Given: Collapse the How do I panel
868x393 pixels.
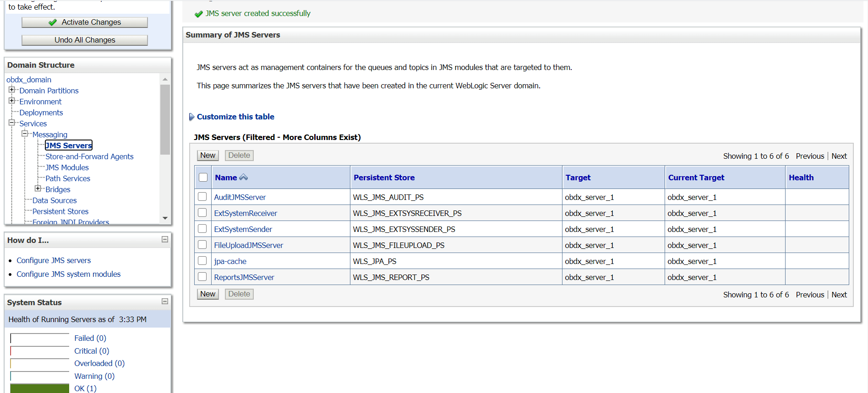Looking at the screenshot, I should [165, 239].
